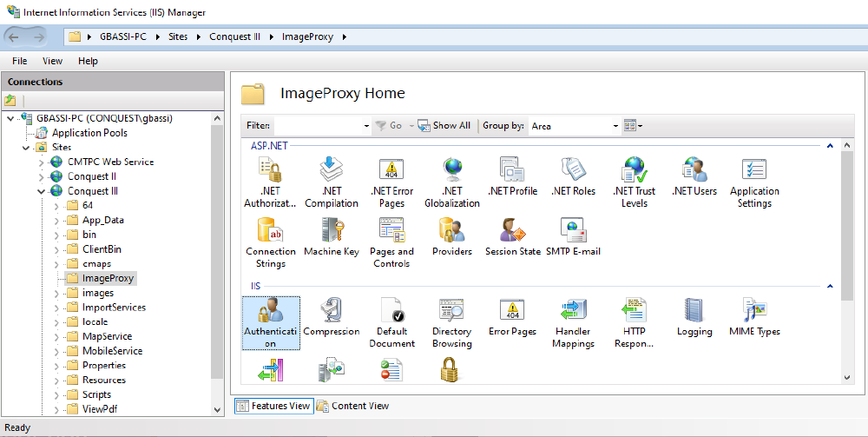Collapse the Sites tree node

(26, 148)
